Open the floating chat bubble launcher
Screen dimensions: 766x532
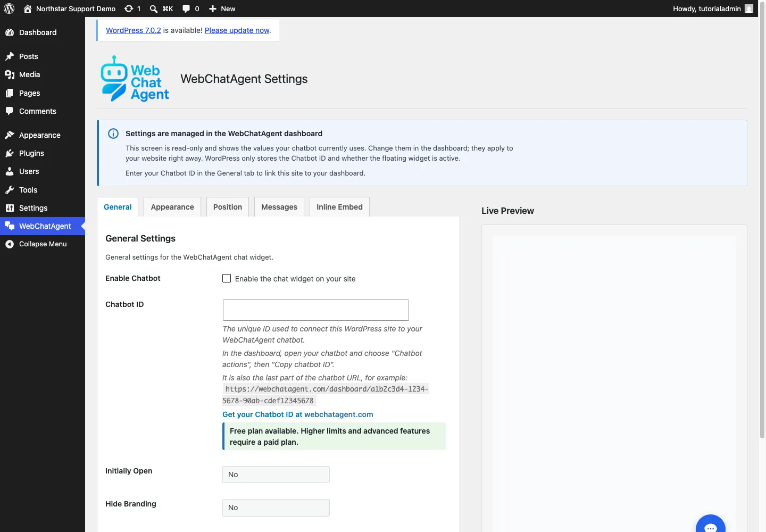coord(711,524)
